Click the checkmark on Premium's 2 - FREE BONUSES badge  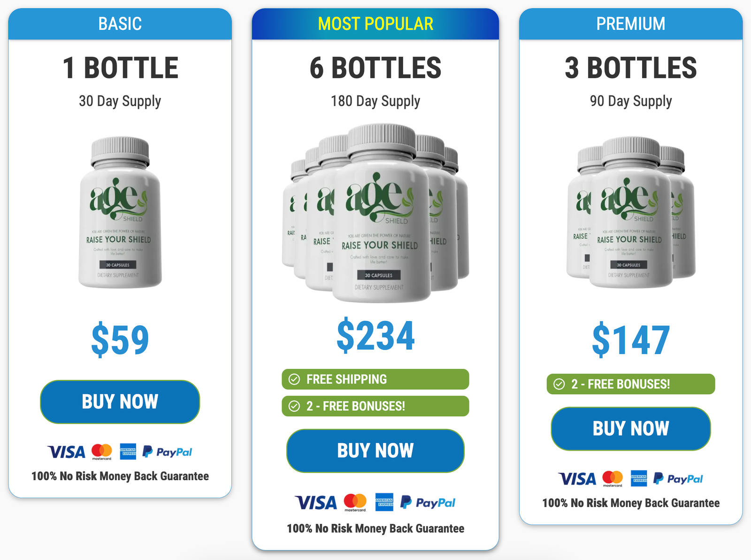pos(559,384)
